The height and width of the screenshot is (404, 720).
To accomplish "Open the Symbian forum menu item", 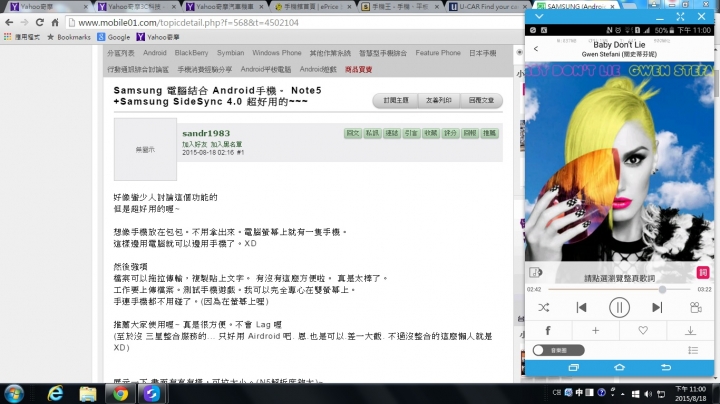I will (231, 53).
